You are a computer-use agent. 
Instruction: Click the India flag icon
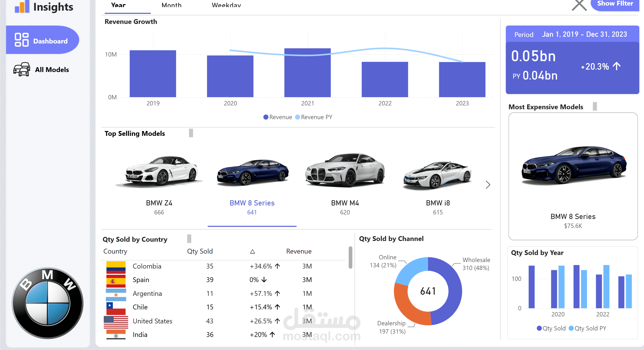[x=116, y=335]
